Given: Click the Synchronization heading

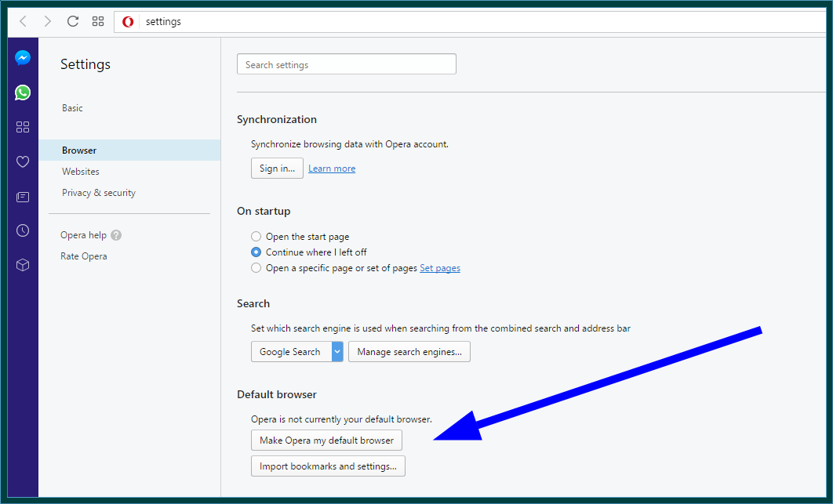Looking at the screenshot, I should click(x=277, y=119).
